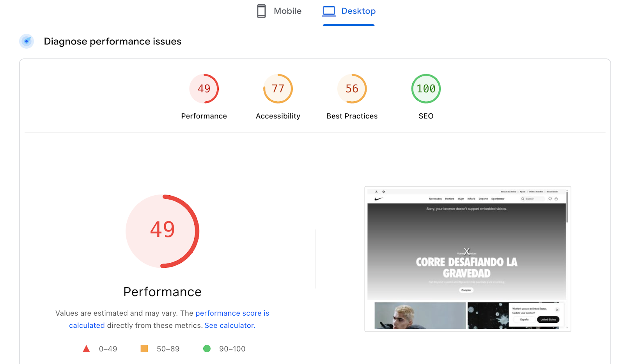Screen dimensions: 624x364
Task: Click the Diagnose performance issues heading
Action: [112, 41]
